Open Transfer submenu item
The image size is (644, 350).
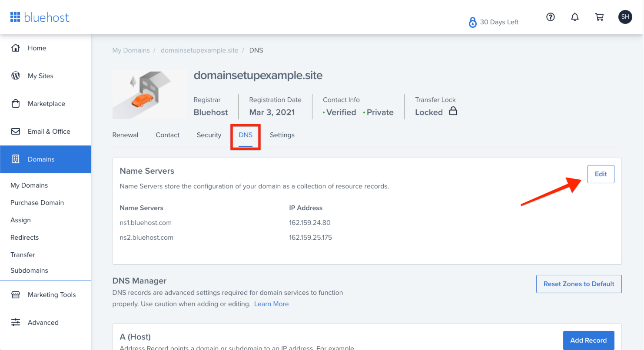tap(23, 255)
